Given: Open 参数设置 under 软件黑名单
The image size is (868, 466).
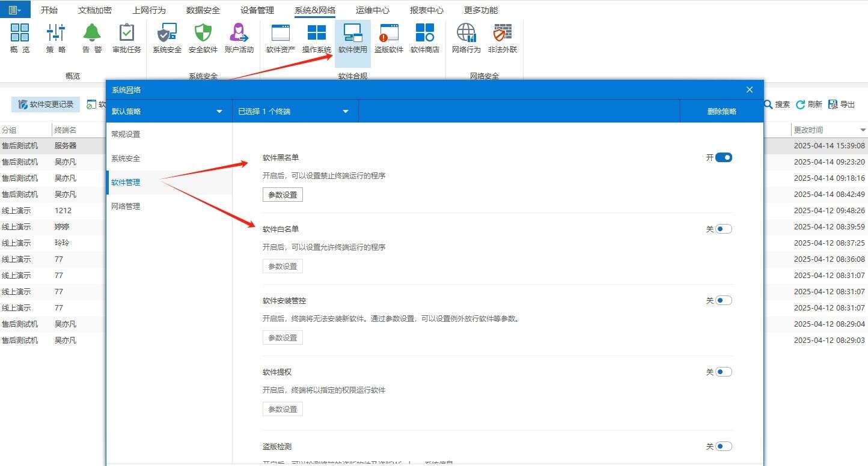Looking at the screenshot, I should (x=282, y=194).
